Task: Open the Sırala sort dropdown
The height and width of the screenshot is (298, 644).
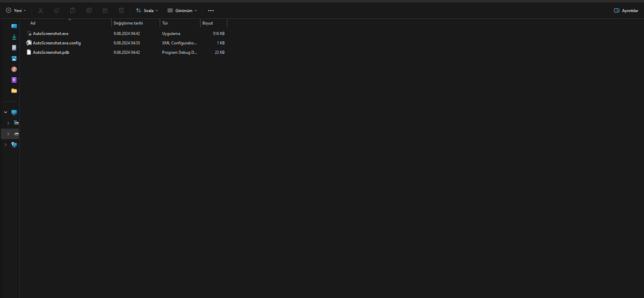Action: (147, 10)
